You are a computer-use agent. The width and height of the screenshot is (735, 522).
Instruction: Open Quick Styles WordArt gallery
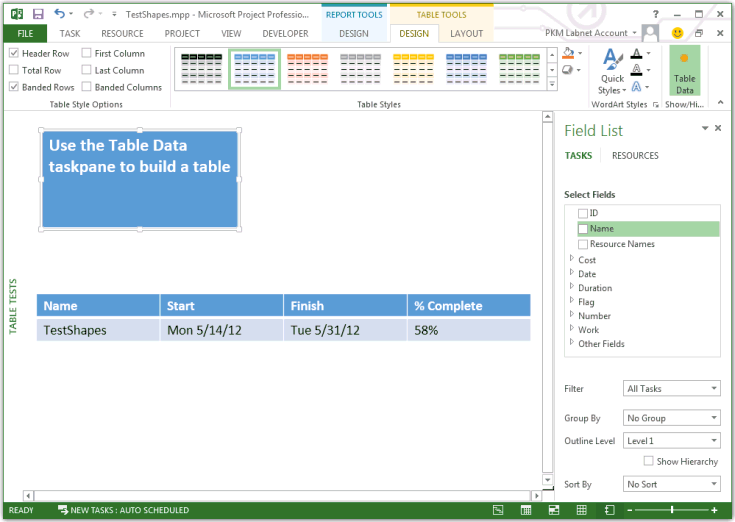(612, 71)
